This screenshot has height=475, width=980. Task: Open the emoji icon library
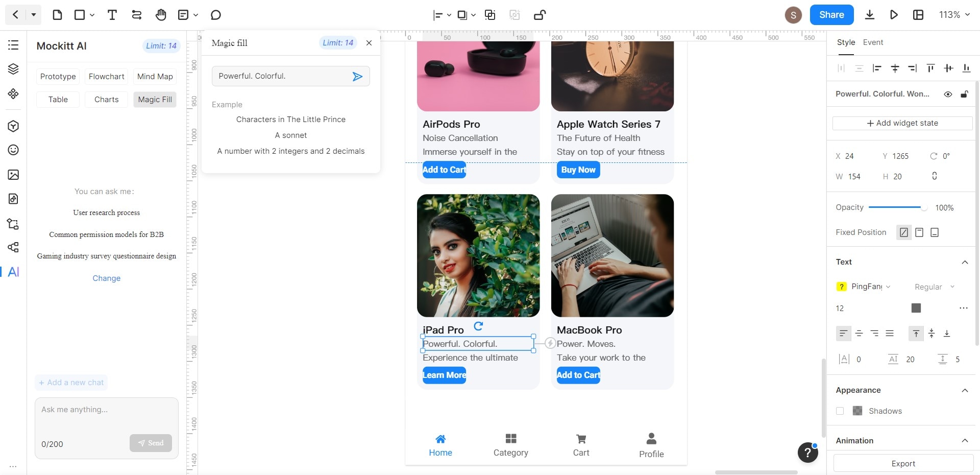(x=13, y=150)
